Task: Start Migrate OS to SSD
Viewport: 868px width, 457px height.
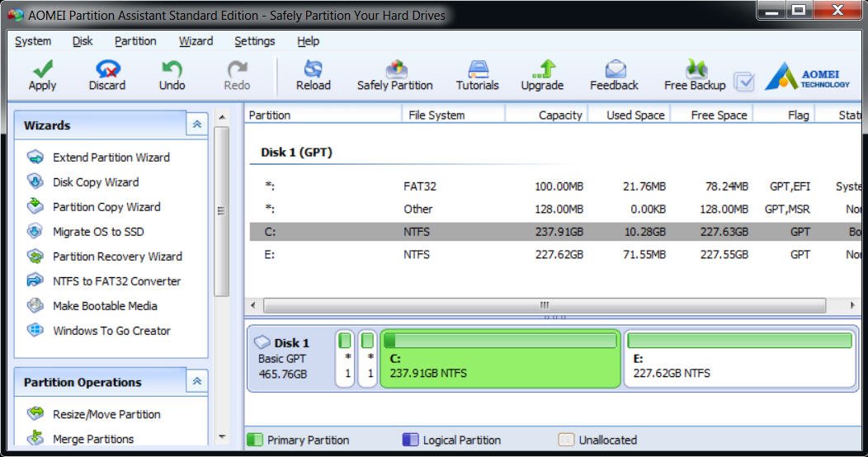Action: [x=85, y=232]
